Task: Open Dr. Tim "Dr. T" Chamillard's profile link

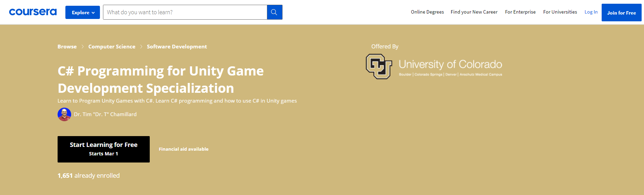Action: (x=105, y=114)
